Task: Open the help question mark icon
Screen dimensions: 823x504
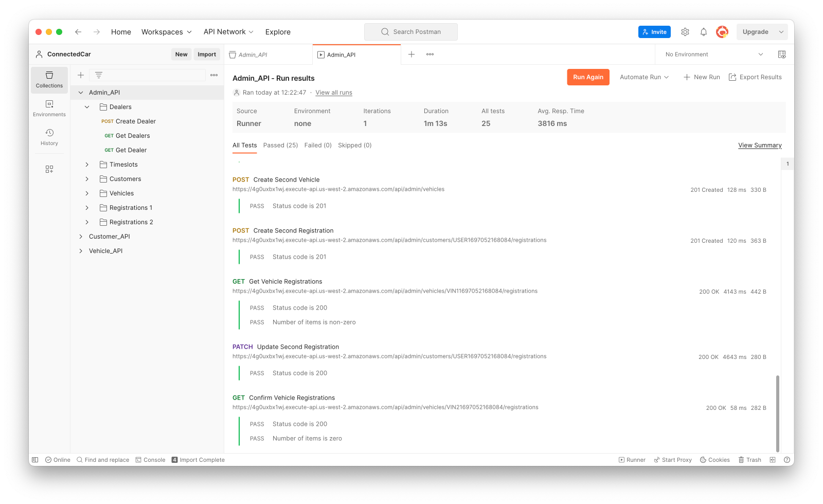Action: coord(787,460)
